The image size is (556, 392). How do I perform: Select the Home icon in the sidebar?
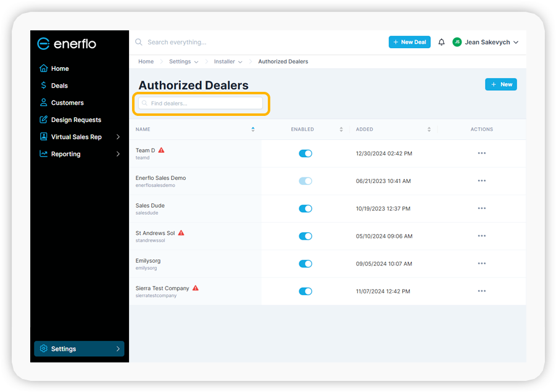point(44,68)
